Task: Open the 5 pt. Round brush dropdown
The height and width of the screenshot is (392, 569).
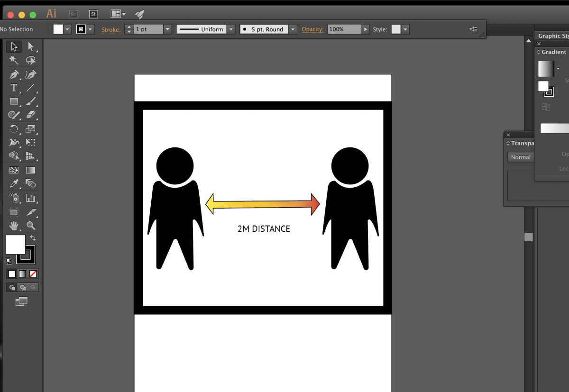Action: tap(293, 29)
